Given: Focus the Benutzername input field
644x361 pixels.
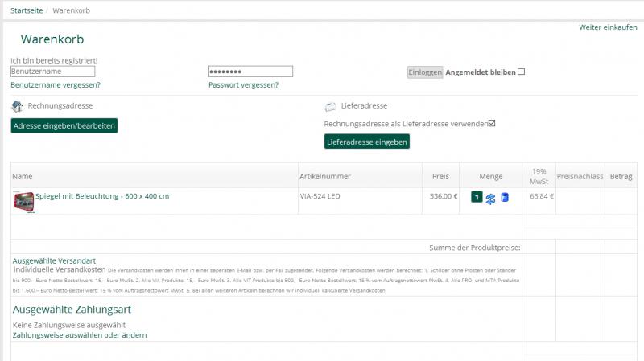Looking at the screenshot, I should (x=53, y=72).
